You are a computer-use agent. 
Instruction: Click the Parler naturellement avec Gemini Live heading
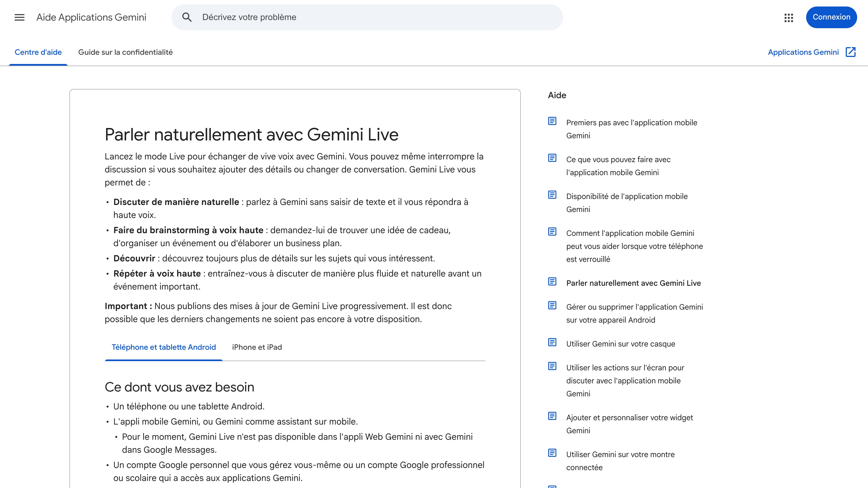tap(251, 135)
